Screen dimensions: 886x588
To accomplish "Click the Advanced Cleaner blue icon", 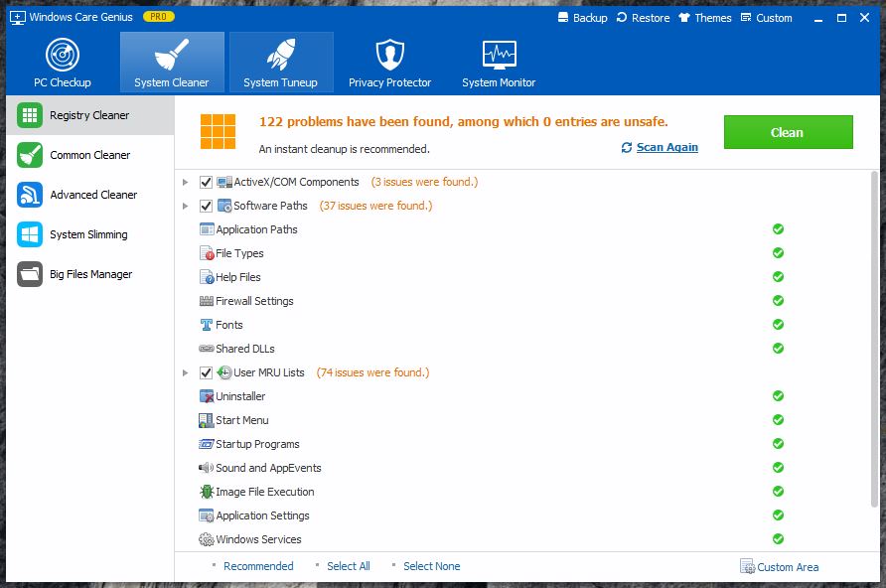I will click(x=30, y=195).
